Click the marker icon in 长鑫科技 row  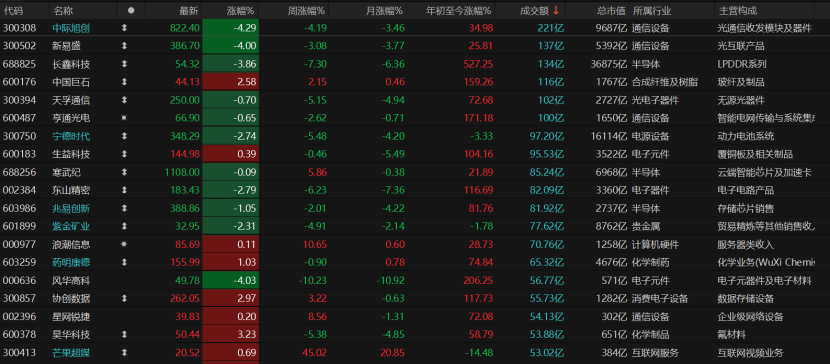(124, 64)
